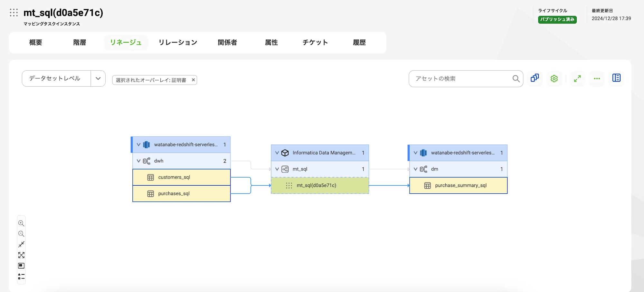Click the magnifier search icon
644x292 pixels.
516,79
